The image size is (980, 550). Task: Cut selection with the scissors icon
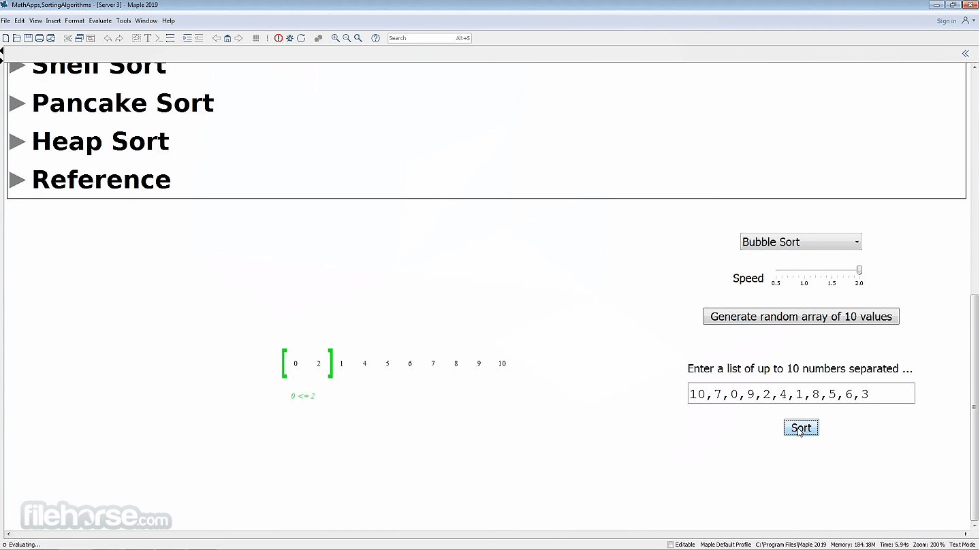(x=68, y=38)
